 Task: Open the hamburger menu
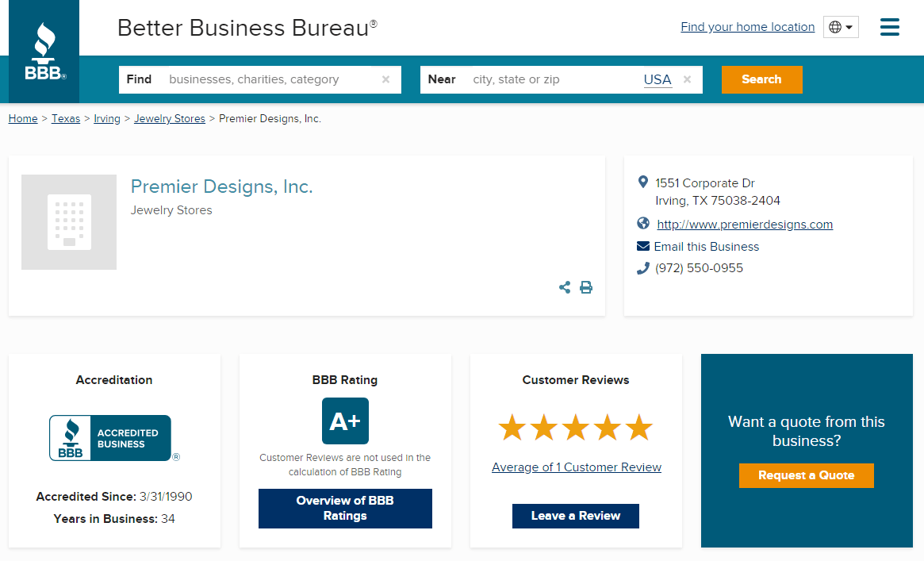click(x=889, y=27)
